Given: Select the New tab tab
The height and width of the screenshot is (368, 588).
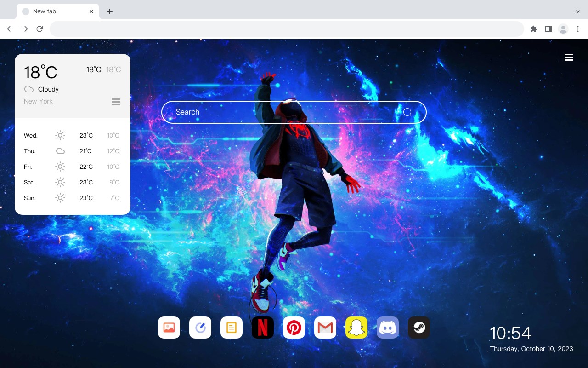Looking at the screenshot, I should (58, 11).
